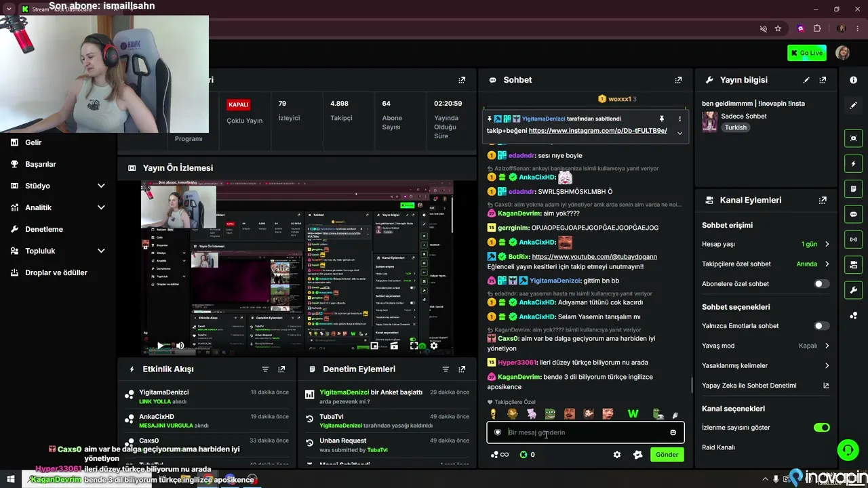
Task: Pop out the Sohbet chat panel
Action: pyautogui.click(x=678, y=80)
